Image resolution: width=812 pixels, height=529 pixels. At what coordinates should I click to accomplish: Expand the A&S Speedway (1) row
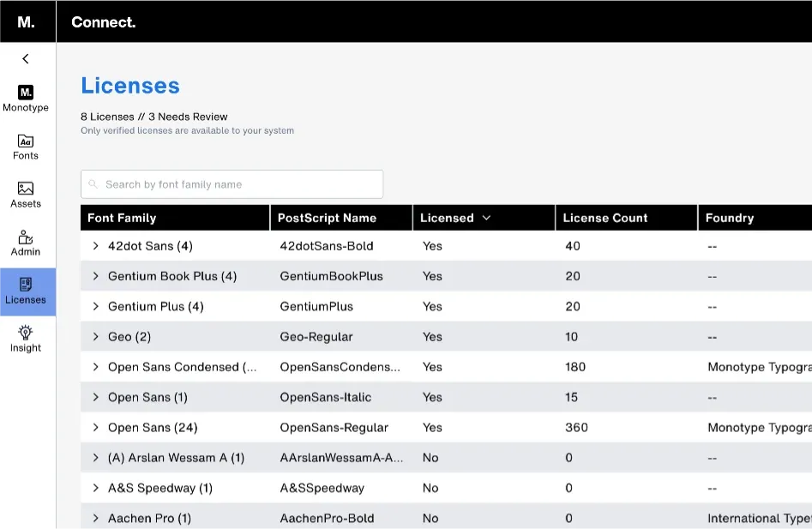pyautogui.click(x=95, y=488)
